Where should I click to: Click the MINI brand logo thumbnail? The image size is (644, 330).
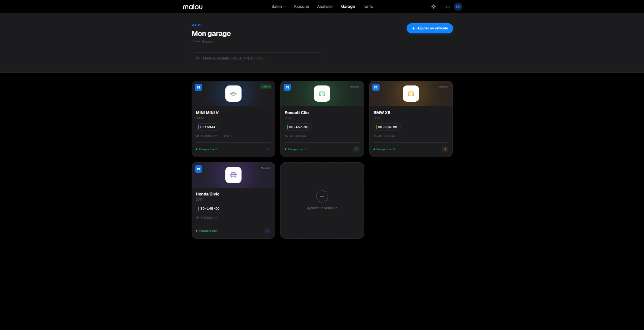click(x=233, y=94)
